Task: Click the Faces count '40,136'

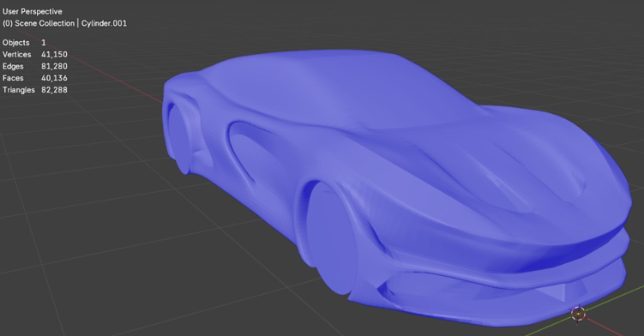Action: [x=54, y=78]
